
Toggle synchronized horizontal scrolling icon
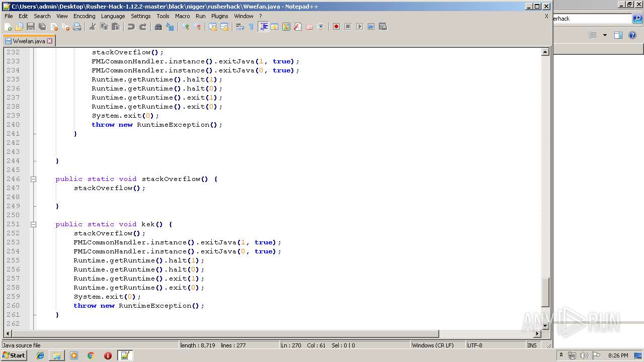[x=224, y=27]
